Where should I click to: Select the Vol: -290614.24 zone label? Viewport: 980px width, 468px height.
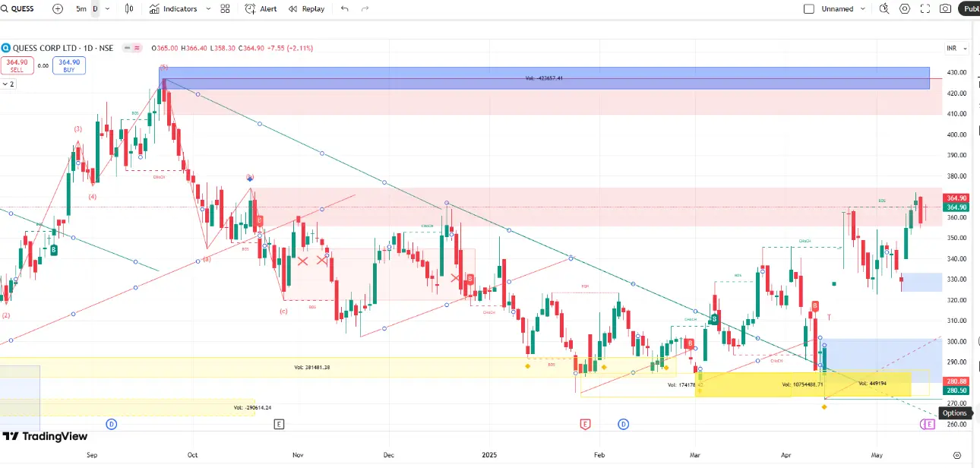tap(252, 408)
